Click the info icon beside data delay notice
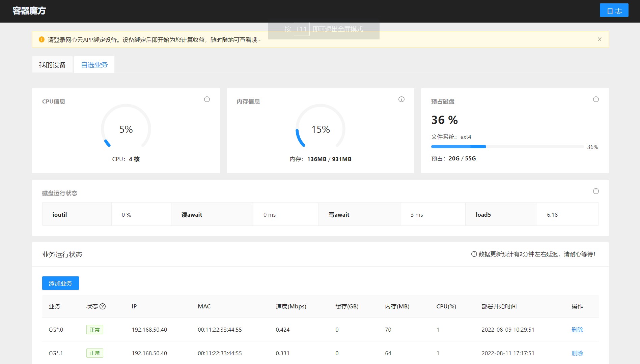 point(474,254)
